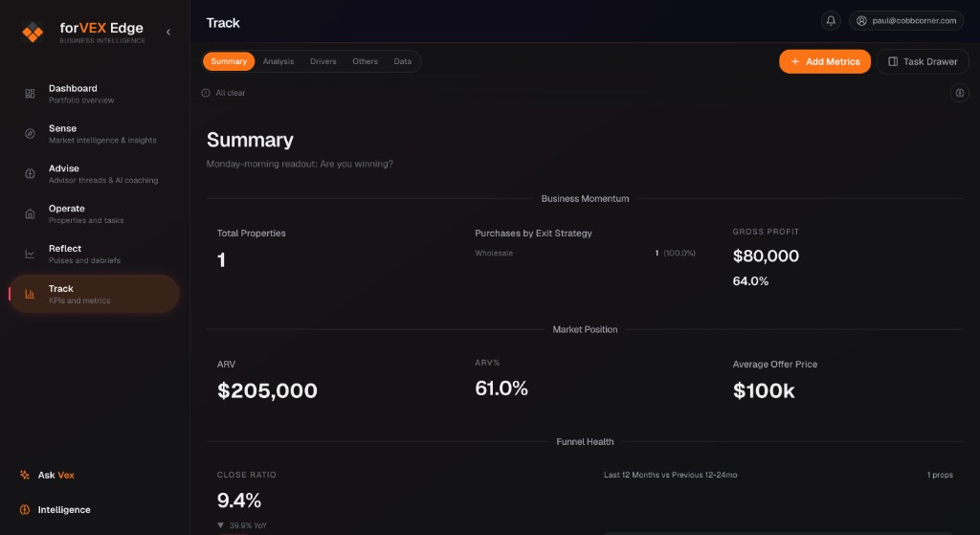Click the Task Drawer panel icon
Image resolution: width=980 pixels, height=535 pixels.
coord(893,61)
